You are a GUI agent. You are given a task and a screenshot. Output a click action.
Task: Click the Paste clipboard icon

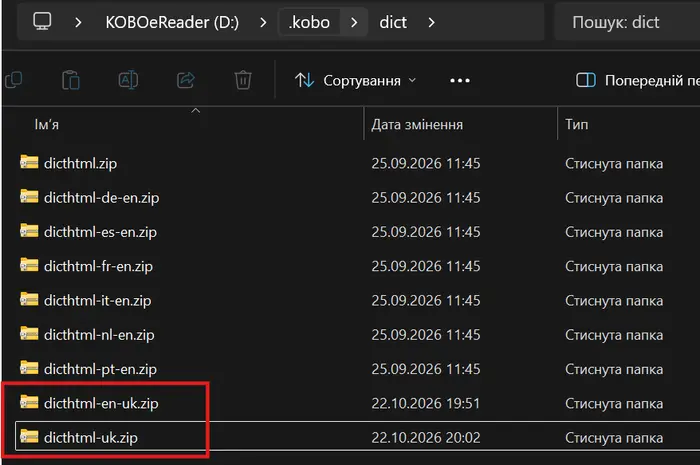(71, 80)
